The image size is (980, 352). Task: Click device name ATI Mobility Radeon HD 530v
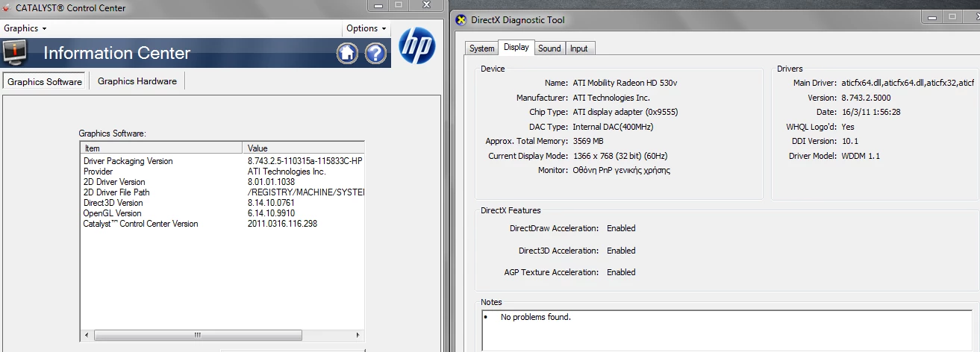click(625, 83)
